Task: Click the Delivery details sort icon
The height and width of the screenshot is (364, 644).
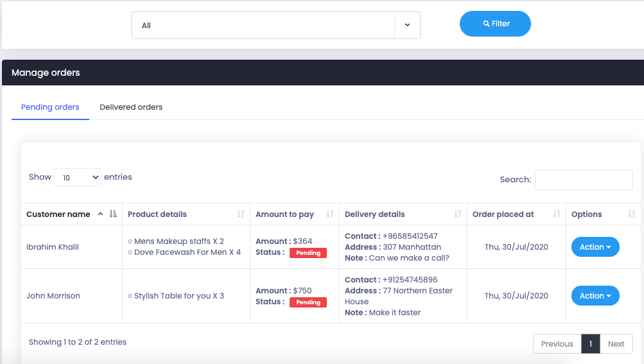Action: tap(458, 214)
